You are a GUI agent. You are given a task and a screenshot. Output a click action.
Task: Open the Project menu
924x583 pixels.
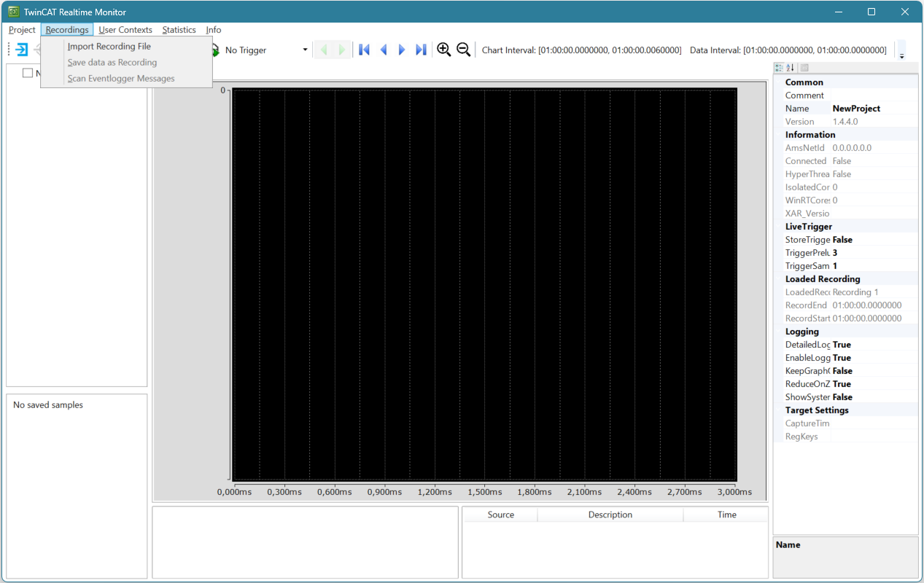22,30
